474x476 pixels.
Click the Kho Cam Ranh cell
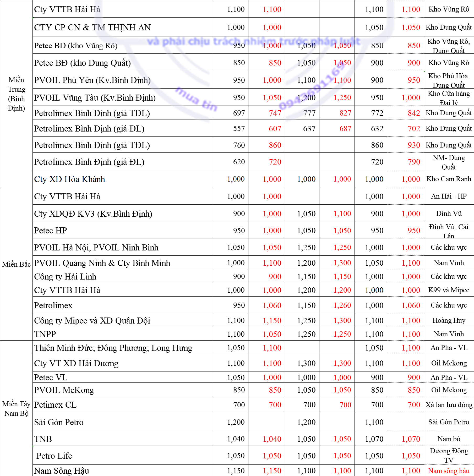pyautogui.click(x=449, y=179)
